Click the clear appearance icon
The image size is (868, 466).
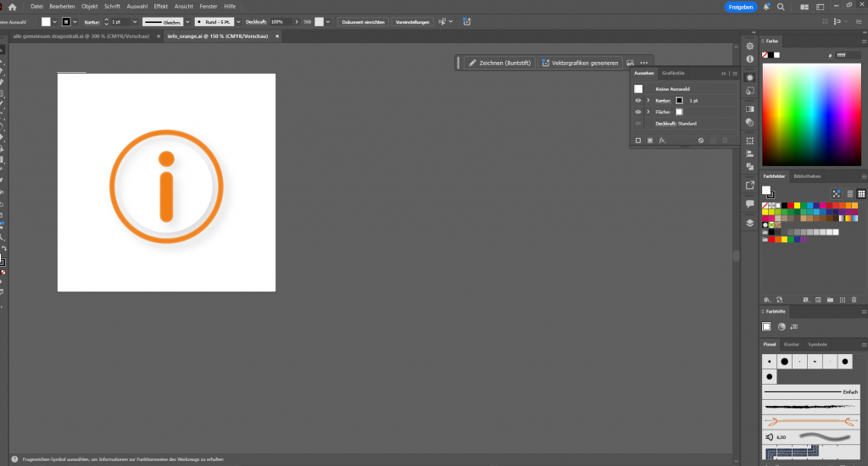[x=700, y=140]
